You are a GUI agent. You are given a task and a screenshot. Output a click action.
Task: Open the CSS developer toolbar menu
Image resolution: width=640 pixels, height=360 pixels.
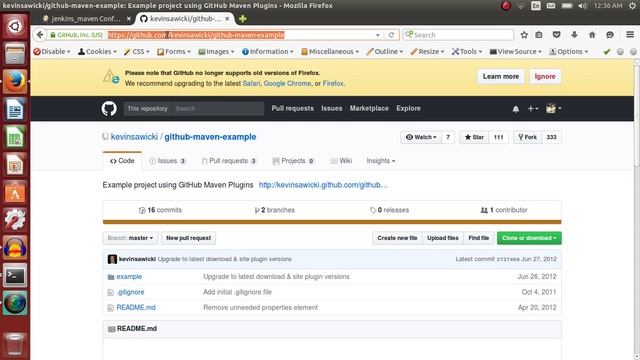pyautogui.click(x=137, y=52)
